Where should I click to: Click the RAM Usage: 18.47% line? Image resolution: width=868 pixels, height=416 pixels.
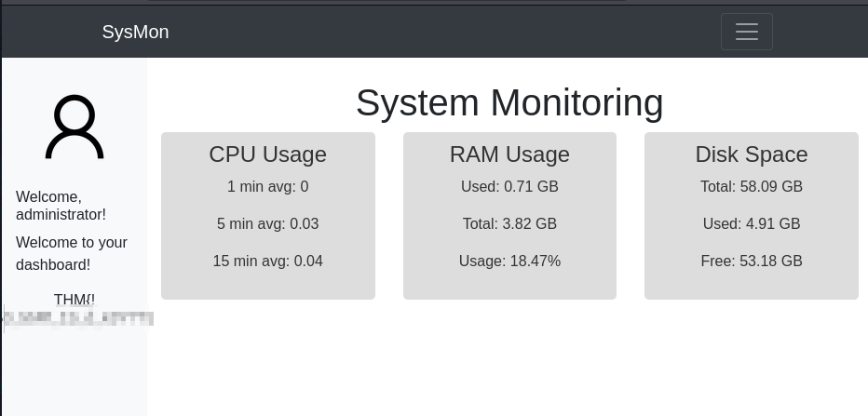(x=509, y=262)
